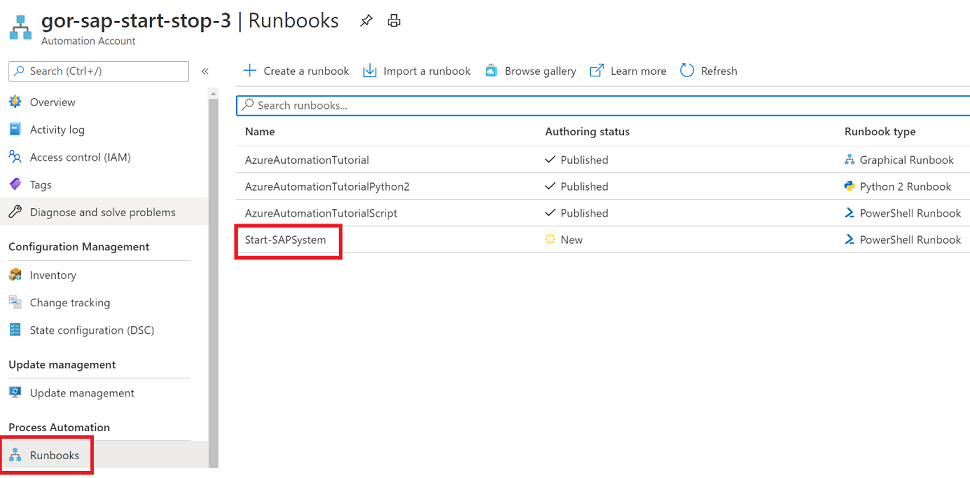Open the Learn more link text
970x478 pixels.
pyautogui.click(x=638, y=71)
